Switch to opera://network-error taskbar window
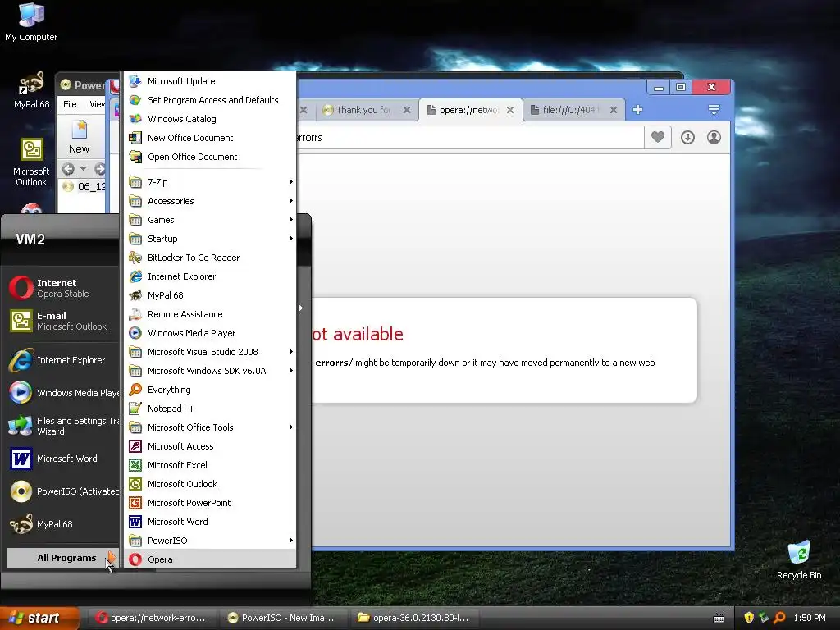This screenshot has height=630, width=840. pos(154,618)
